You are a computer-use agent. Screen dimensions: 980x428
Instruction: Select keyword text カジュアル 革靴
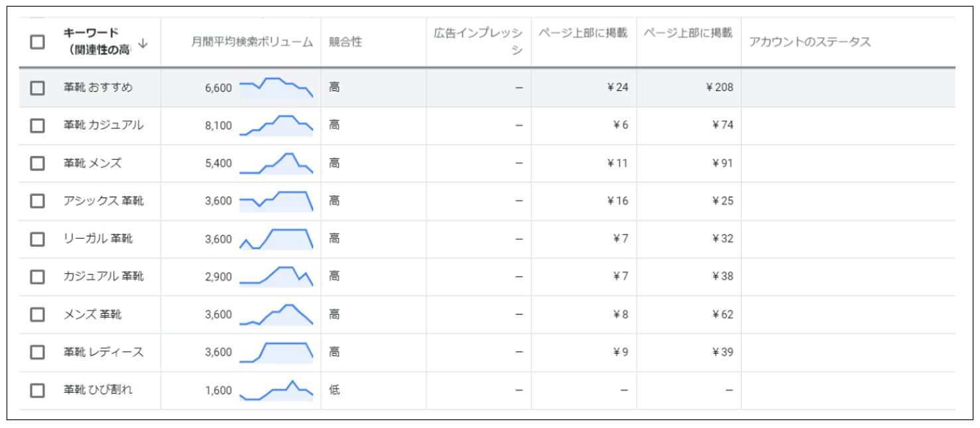103,277
